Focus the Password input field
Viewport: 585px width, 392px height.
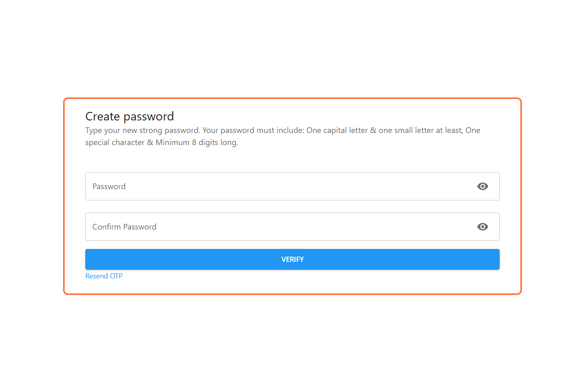(279, 186)
